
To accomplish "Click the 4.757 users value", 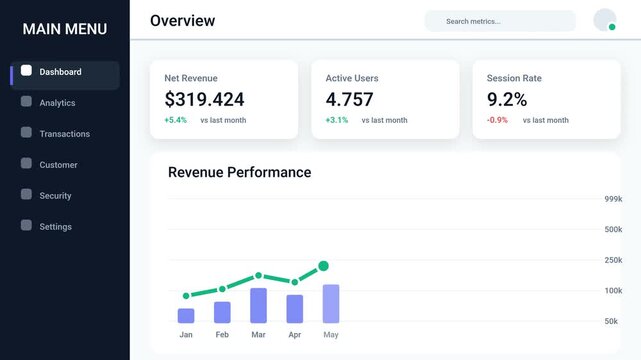I will 350,99.
